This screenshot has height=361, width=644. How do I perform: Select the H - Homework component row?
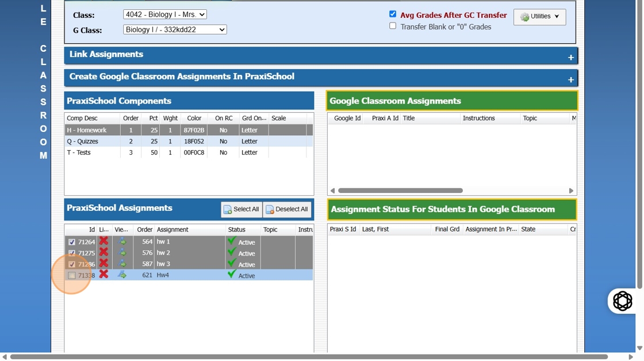pyautogui.click(x=189, y=130)
